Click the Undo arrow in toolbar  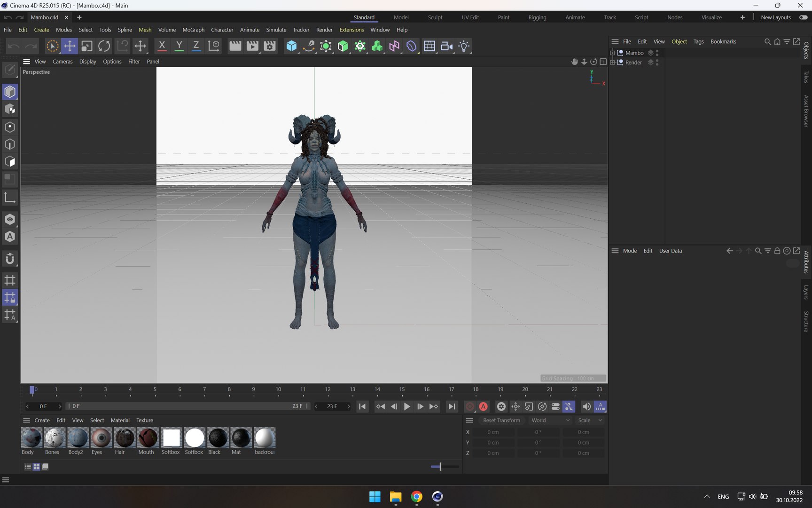pos(14,46)
